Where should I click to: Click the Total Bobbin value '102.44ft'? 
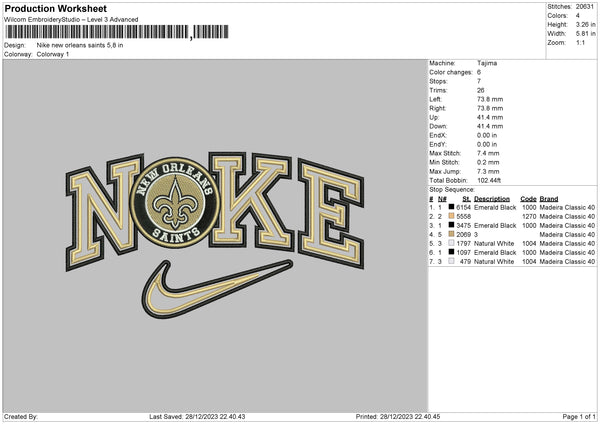(x=489, y=180)
